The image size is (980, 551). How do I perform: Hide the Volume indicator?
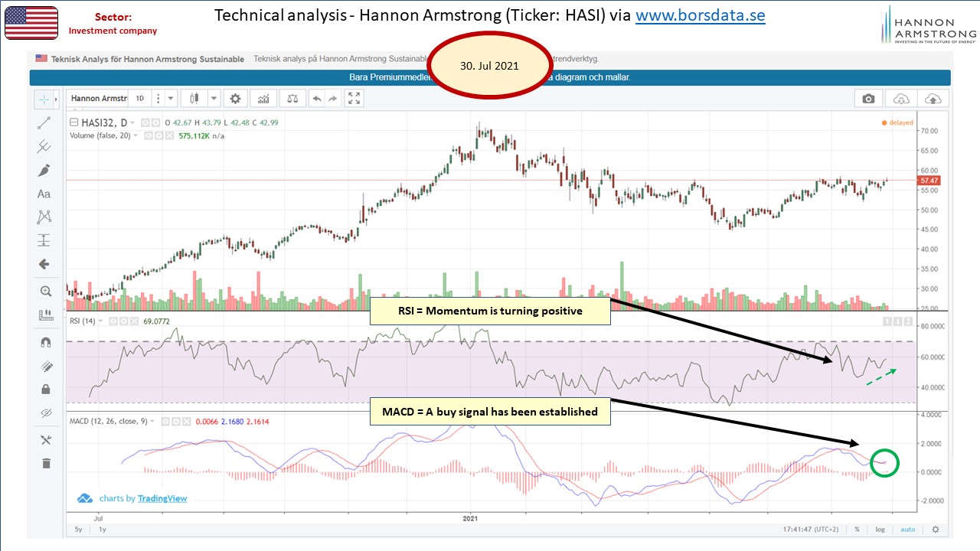pyautogui.click(x=149, y=135)
